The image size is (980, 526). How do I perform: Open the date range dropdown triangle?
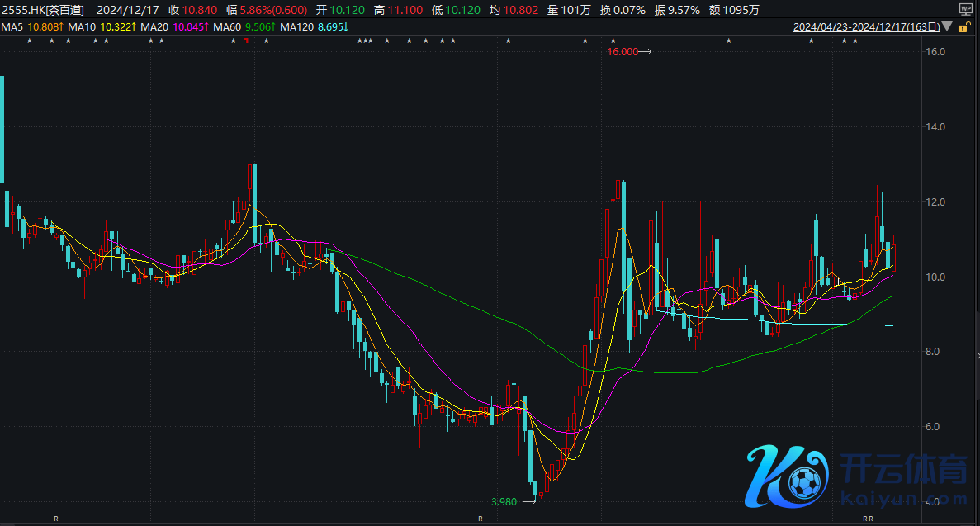[x=948, y=26]
